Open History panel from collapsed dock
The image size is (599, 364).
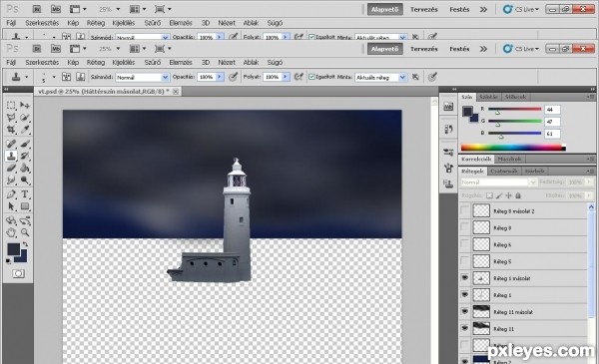tap(448, 129)
